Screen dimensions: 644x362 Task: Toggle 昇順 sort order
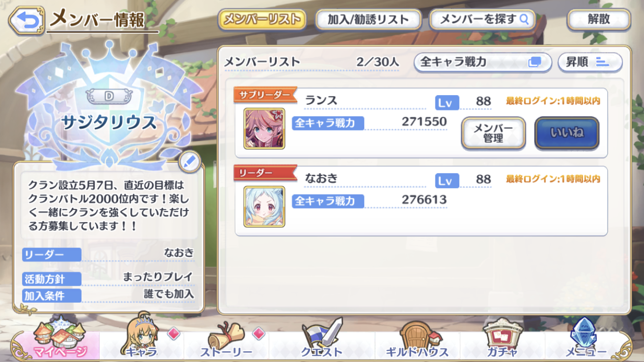(x=590, y=62)
